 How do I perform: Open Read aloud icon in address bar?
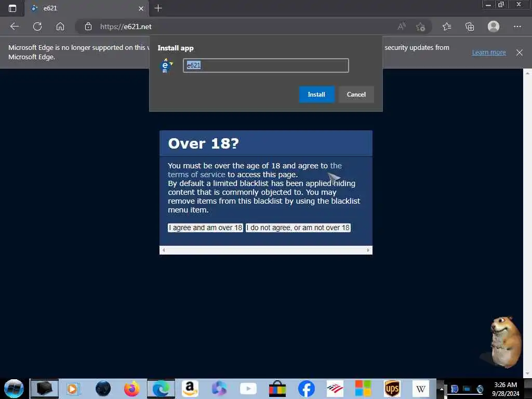tap(402, 26)
